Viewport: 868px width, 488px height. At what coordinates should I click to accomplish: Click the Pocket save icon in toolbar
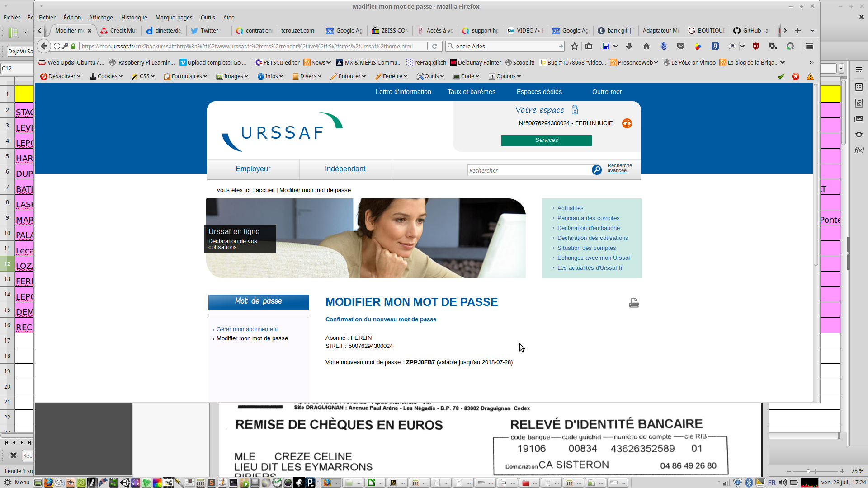[681, 46]
